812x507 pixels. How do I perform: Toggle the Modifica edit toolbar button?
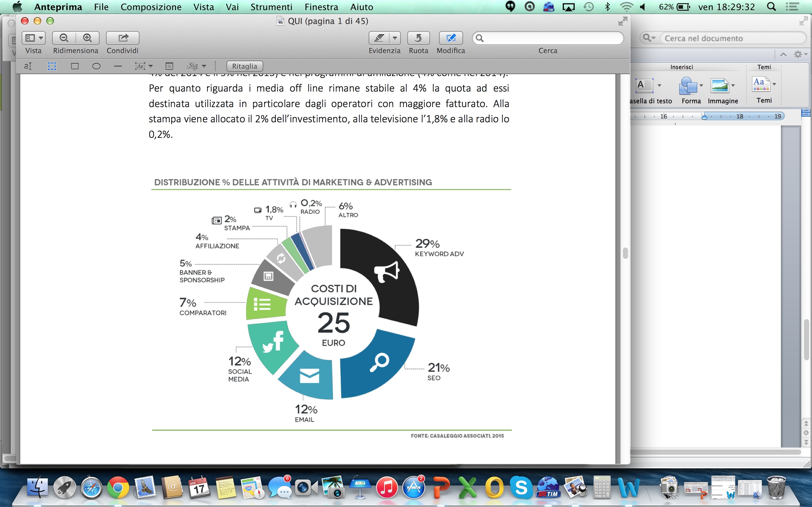tap(451, 38)
